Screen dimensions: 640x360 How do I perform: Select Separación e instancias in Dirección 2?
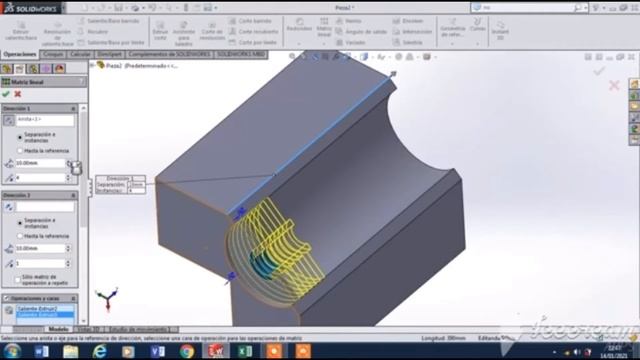click(19, 223)
